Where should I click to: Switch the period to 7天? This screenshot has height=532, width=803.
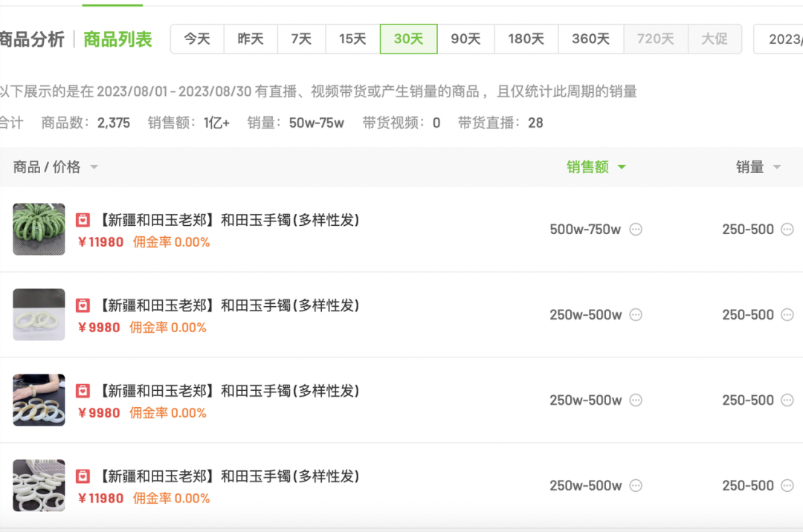[301, 39]
